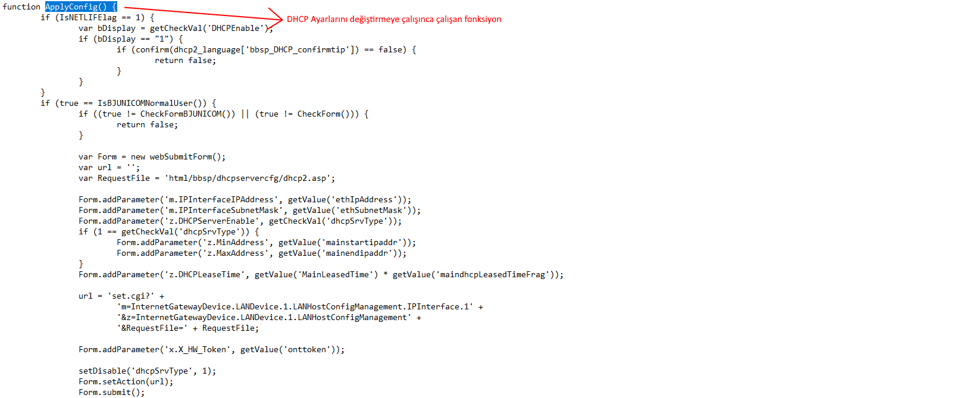The image size is (980, 398).
Task: Click the Form.submit() statement
Action: [x=111, y=392]
